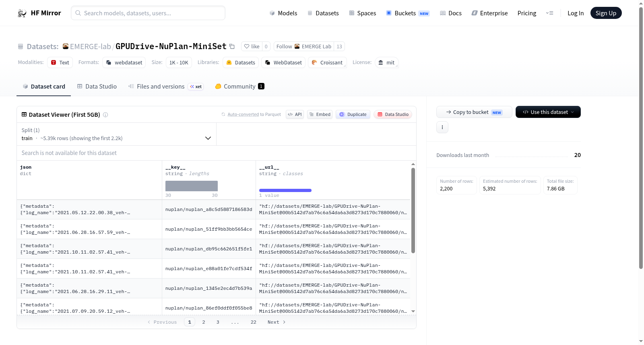Click the Size 1K - 10K tag
644x345 pixels.
(179, 62)
